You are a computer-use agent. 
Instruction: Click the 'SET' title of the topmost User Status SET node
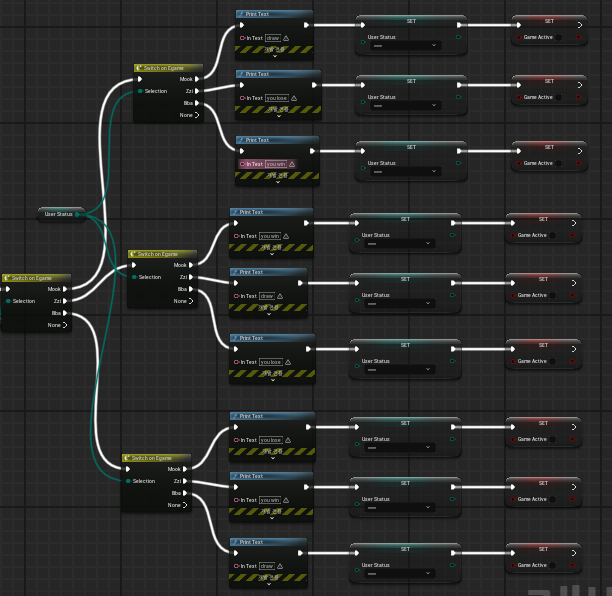point(411,21)
